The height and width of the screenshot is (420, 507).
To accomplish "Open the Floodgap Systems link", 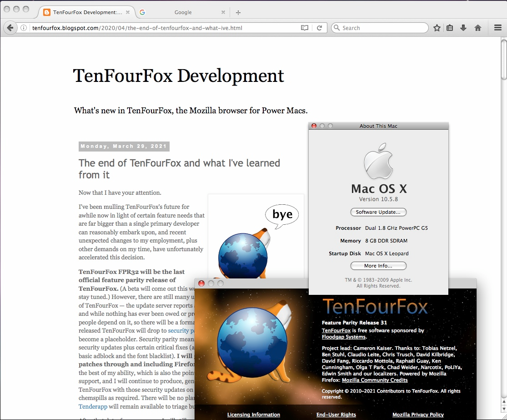I will [343, 337].
